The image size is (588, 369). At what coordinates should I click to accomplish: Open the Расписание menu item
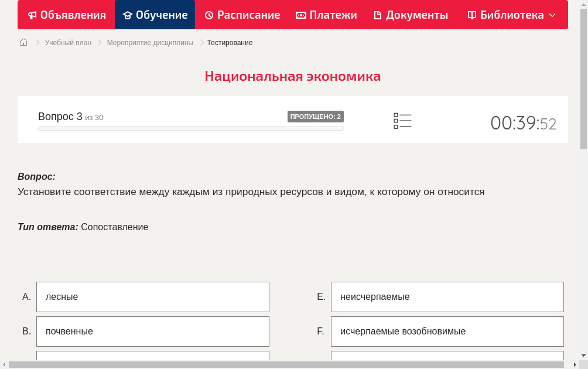tap(242, 15)
